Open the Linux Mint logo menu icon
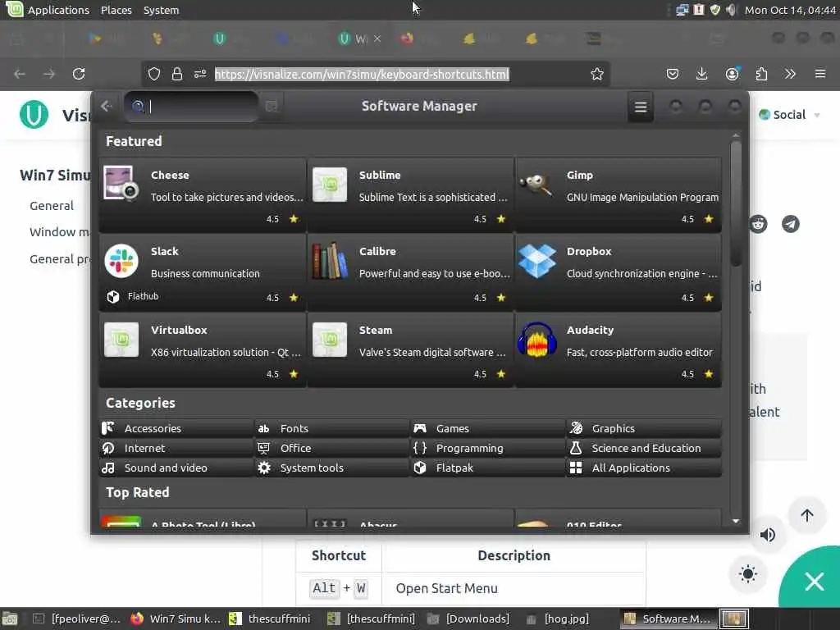Viewport: 840px width, 630px height. [x=14, y=9]
